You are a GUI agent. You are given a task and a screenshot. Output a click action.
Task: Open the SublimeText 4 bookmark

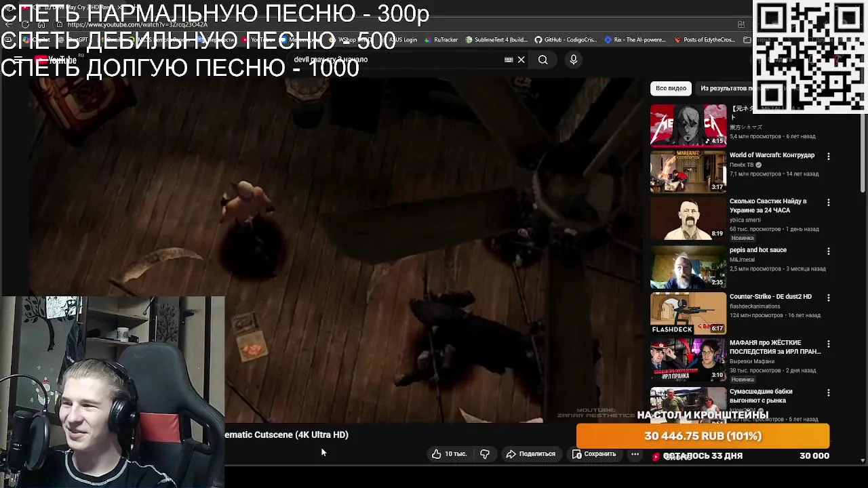496,40
